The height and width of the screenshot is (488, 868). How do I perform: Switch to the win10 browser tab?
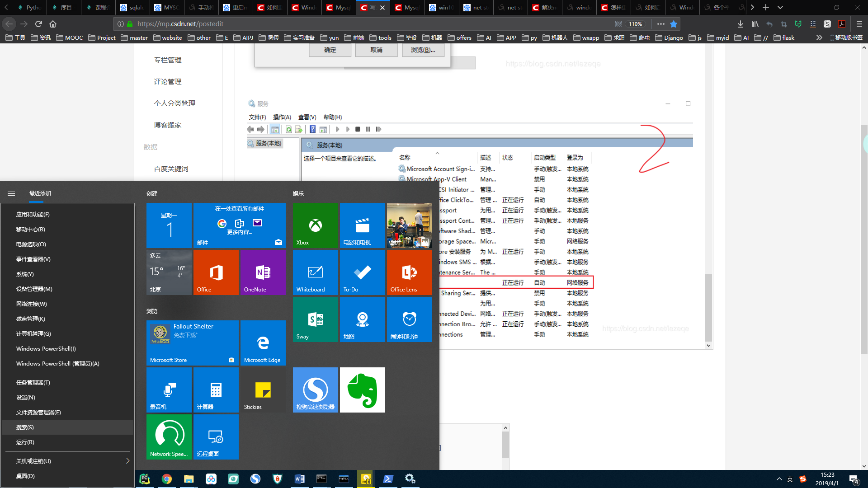(442, 7)
